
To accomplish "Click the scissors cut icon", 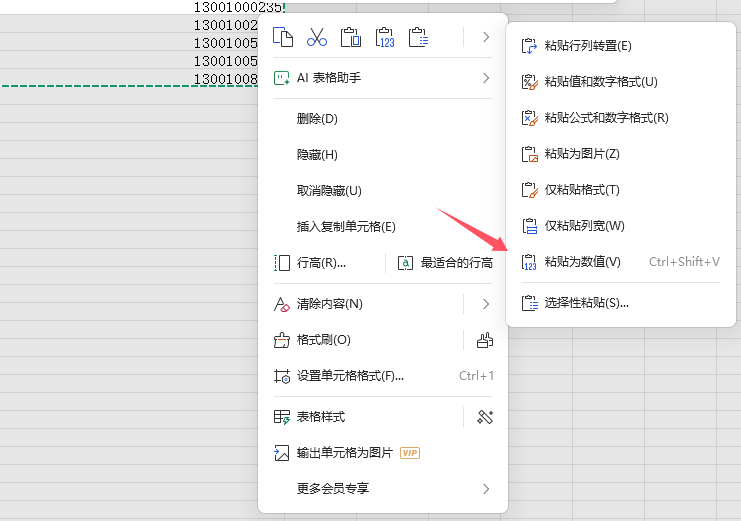I will (317, 38).
